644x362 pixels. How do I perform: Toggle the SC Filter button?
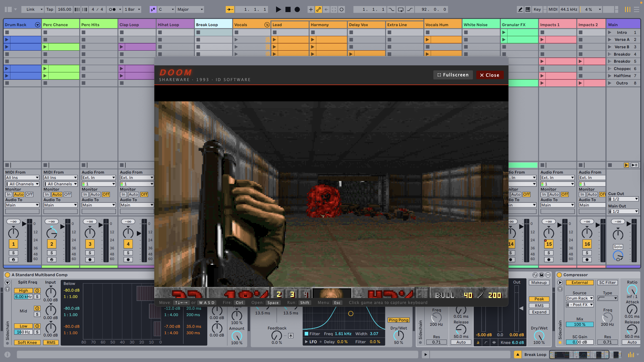pyautogui.click(x=607, y=283)
